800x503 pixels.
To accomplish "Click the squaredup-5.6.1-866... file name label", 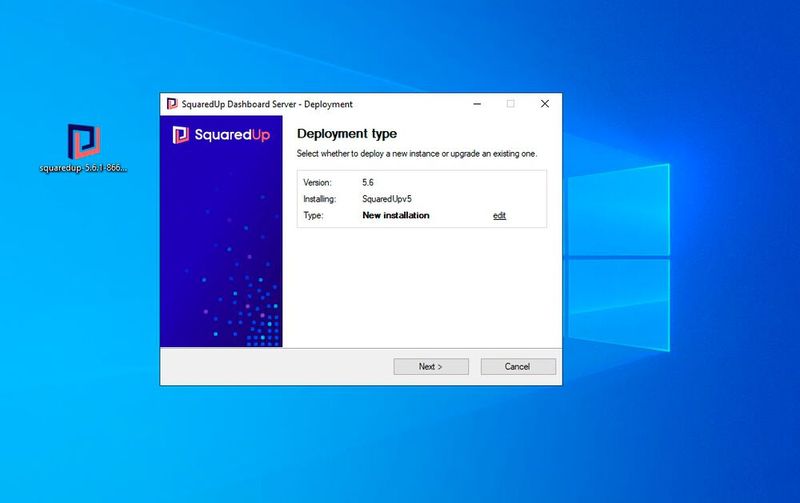I will coord(84,167).
